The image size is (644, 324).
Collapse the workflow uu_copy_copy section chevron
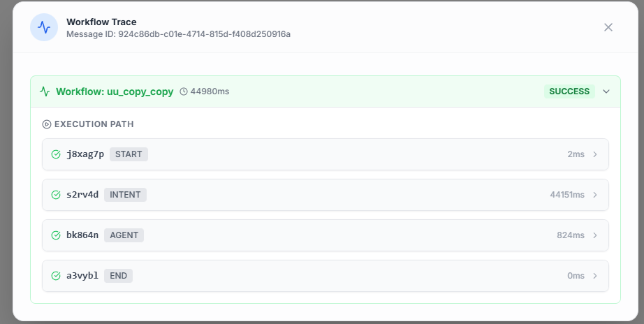606,91
